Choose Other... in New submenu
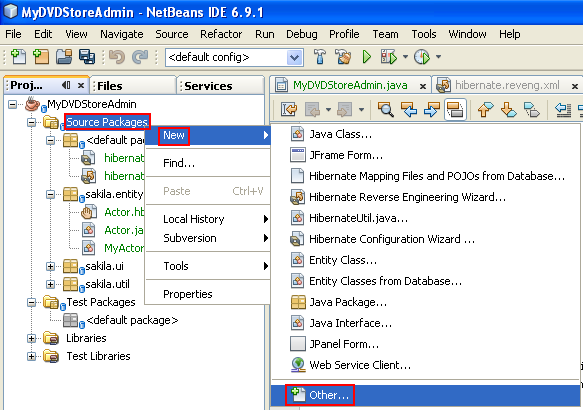The image size is (583, 410). 426,395
